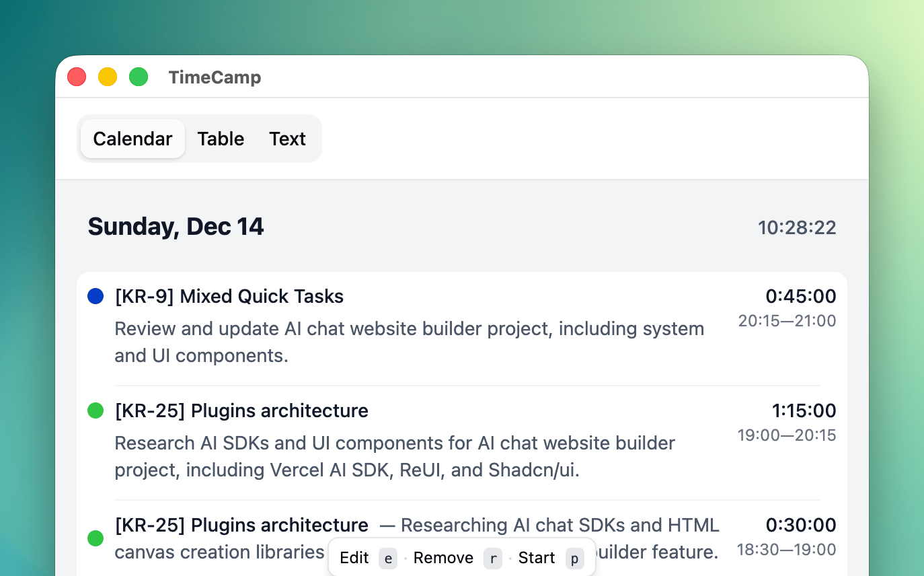Open the 19:00—20:15 time range for editing
The image size is (924, 576).
(x=787, y=435)
